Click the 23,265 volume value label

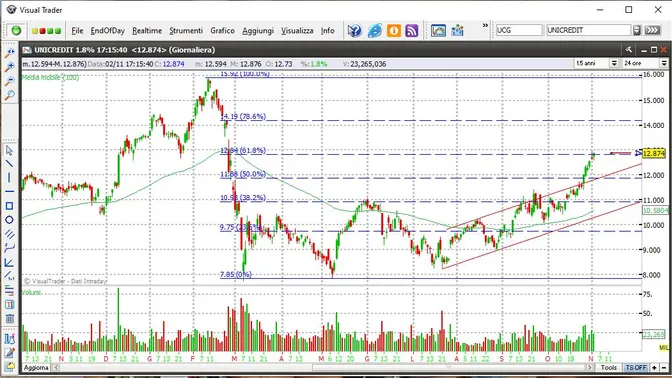click(654, 334)
